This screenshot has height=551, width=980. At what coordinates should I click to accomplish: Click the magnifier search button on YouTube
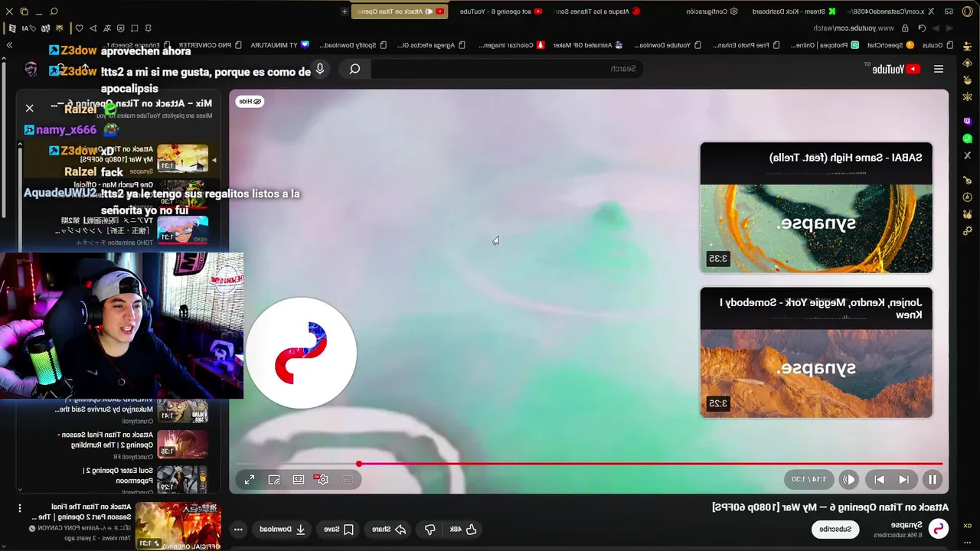pyautogui.click(x=354, y=69)
